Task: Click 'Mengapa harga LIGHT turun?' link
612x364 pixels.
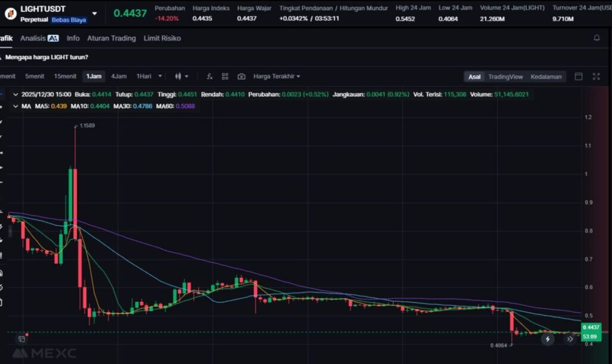Action: 47,57
